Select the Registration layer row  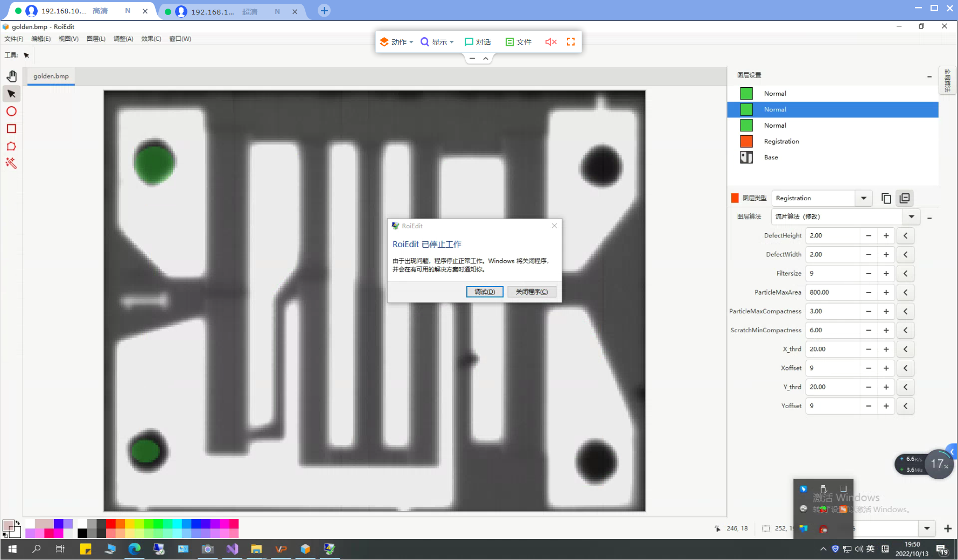coord(833,142)
